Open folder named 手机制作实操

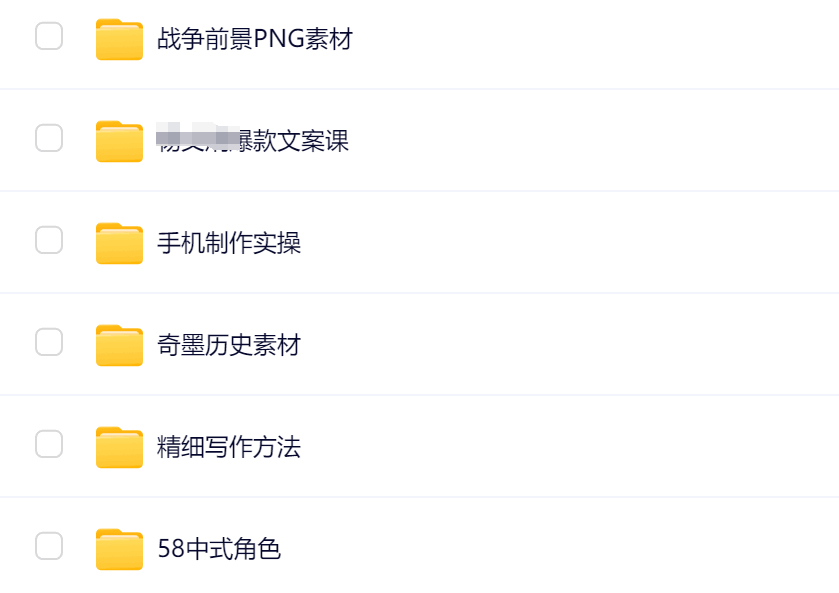(x=229, y=244)
